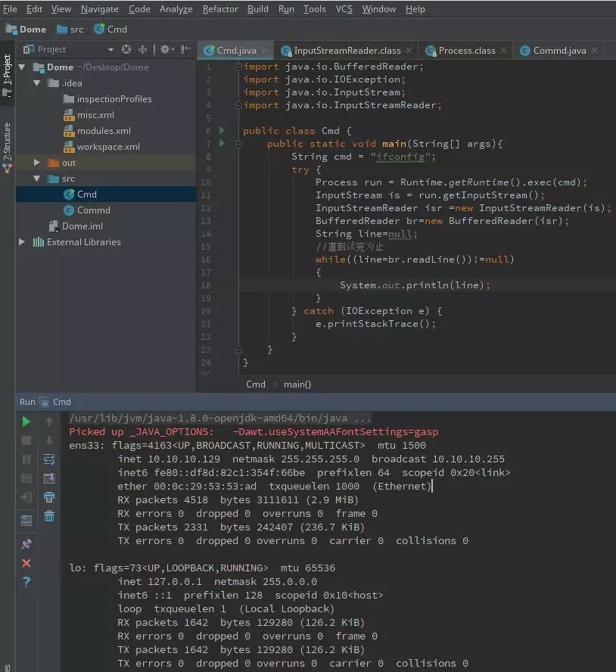Click src in navigation breadcrumb

click(70, 30)
